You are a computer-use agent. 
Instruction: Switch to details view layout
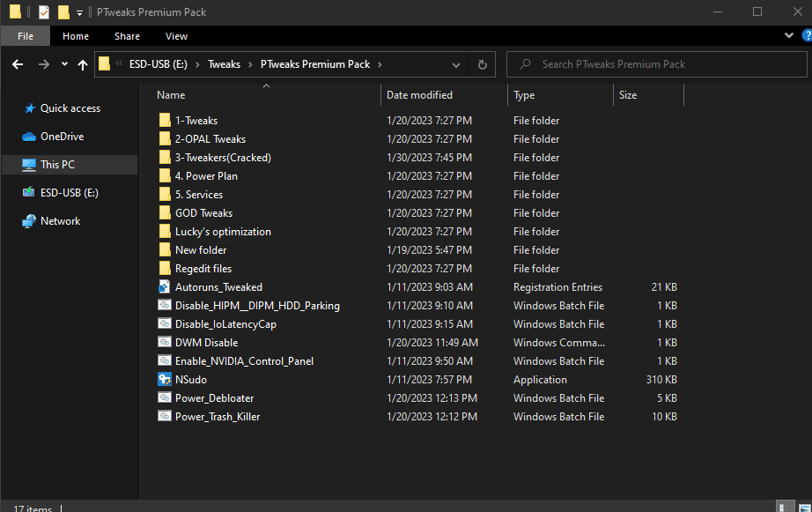784,508
